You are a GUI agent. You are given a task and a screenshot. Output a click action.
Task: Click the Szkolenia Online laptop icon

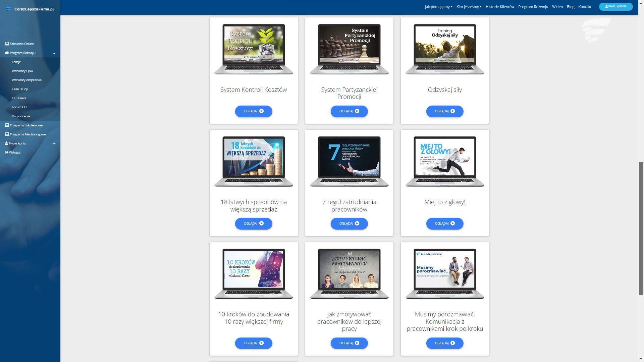(x=7, y=44)
